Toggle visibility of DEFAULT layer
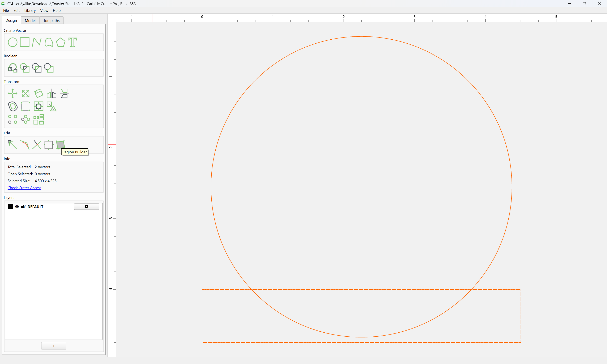The image size is (607, 364). coord(17,206)
